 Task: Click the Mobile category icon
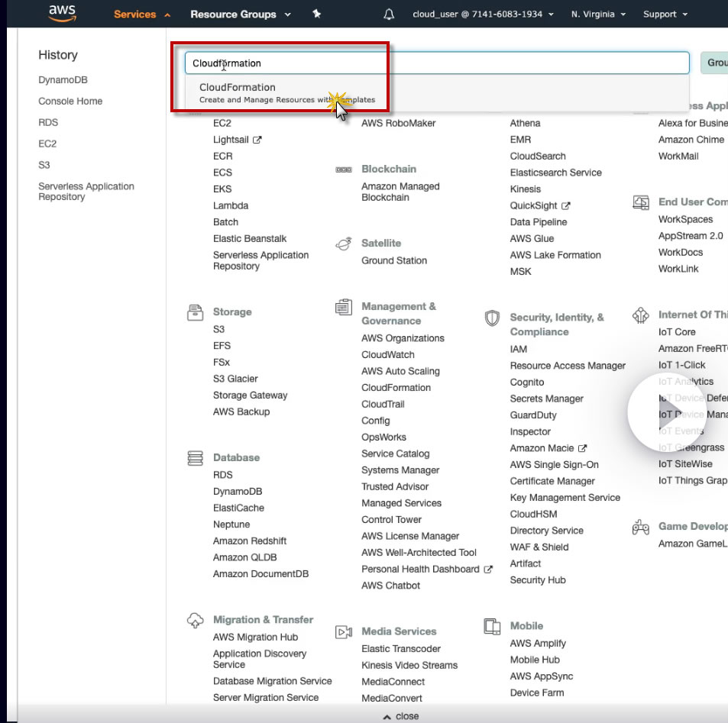492,627
